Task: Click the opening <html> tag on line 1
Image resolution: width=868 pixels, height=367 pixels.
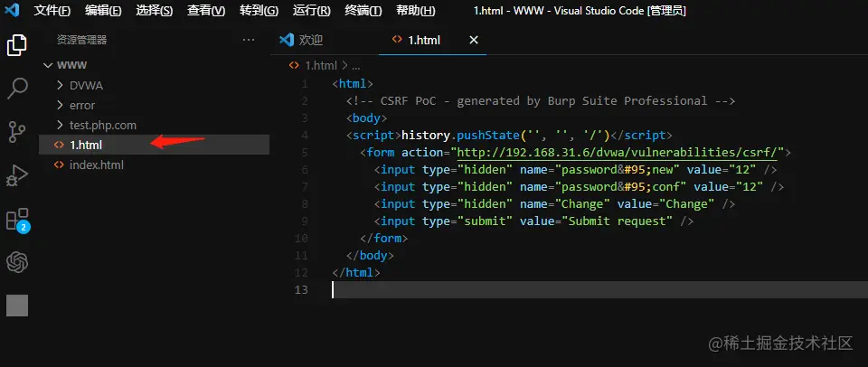Action: [353, 83]
